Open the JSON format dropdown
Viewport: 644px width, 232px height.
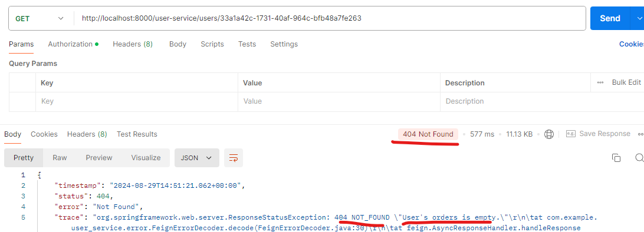(x=197, y=158)
